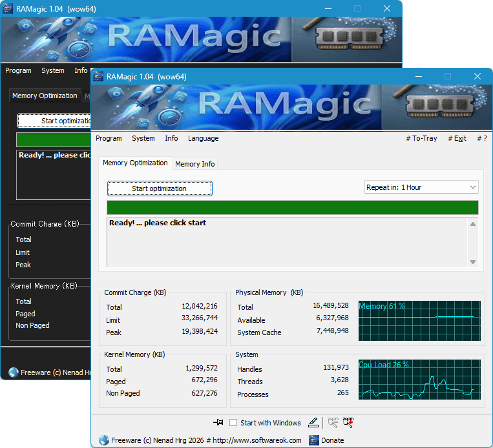The image size is (493, 448).
Task: Click the # To-Tray button
Action: click(x=421, y=138)
